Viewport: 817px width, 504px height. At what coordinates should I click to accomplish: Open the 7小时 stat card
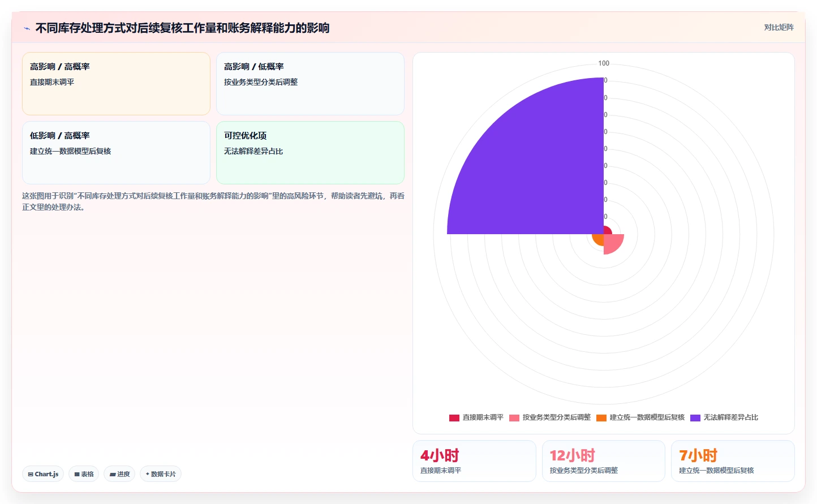coord(733,461)
